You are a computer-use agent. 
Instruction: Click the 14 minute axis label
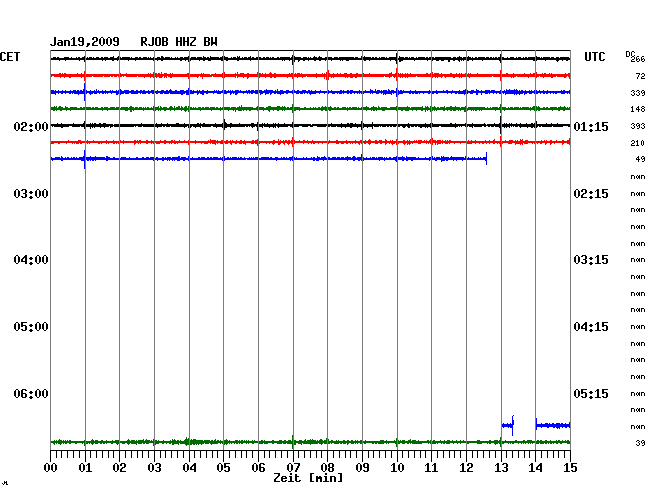[x=535, y=467]
